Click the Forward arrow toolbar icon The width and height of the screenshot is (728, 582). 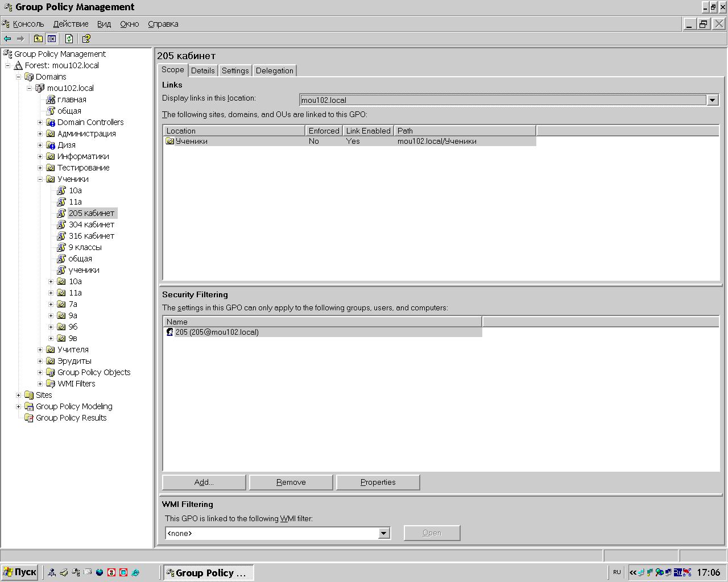[x=20, y=39]
